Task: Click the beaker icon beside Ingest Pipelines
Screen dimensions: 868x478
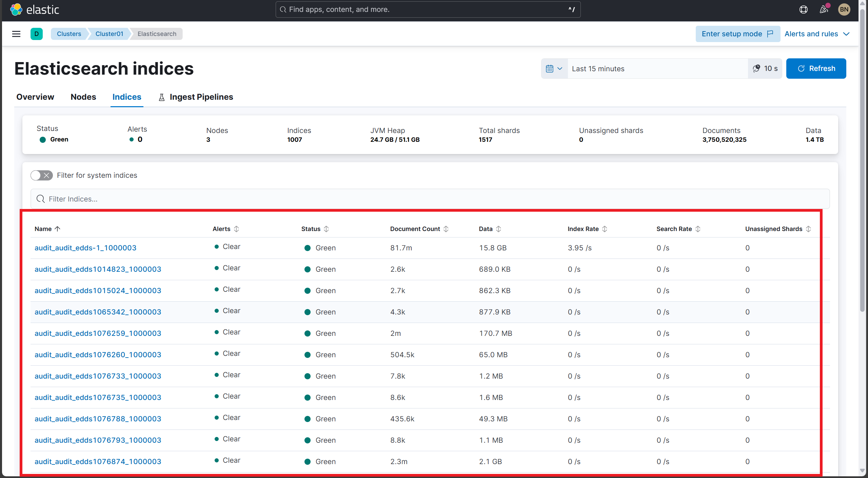Action: (x=161, y=97)
